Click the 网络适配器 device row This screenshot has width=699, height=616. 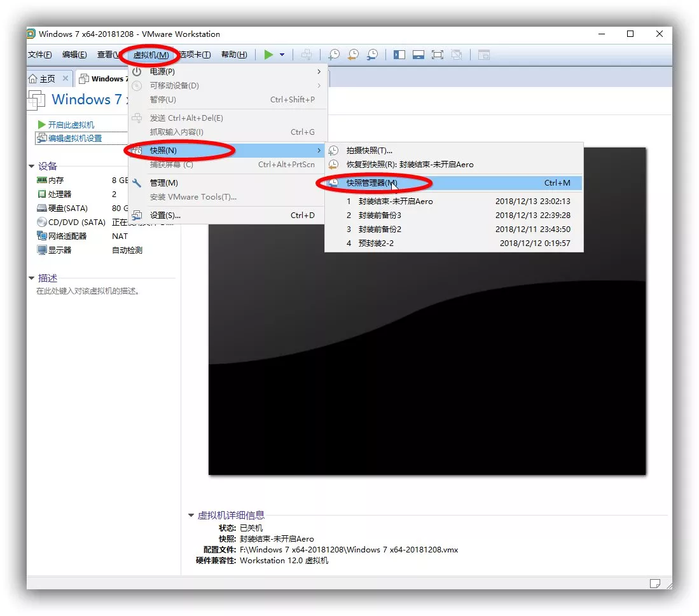point(83,236)
